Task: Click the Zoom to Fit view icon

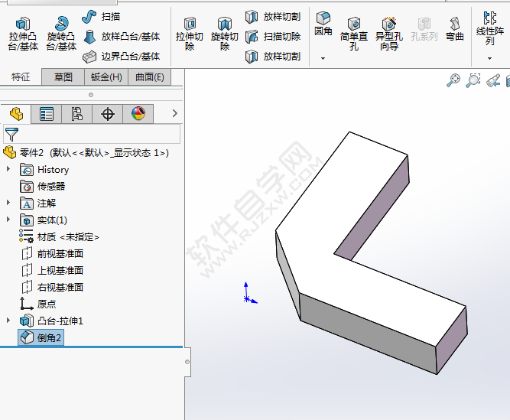Action: [x=453, y=80]
